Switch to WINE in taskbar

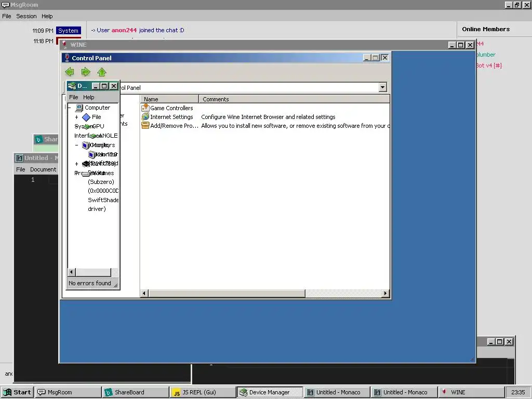tap(471, 392)
